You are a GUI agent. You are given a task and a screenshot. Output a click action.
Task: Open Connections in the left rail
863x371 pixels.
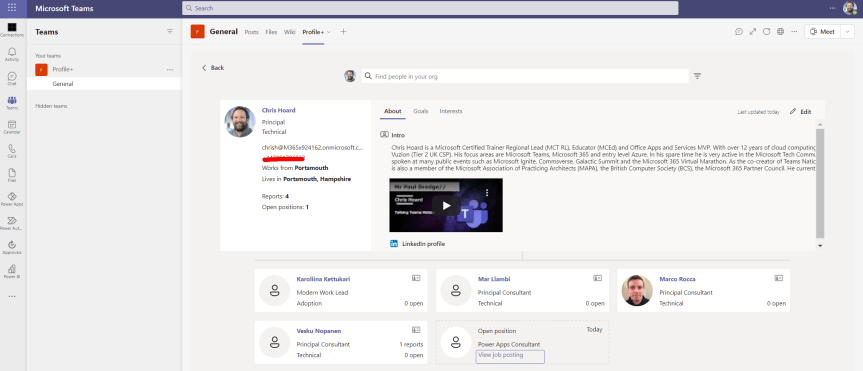[x=12, y=30]
